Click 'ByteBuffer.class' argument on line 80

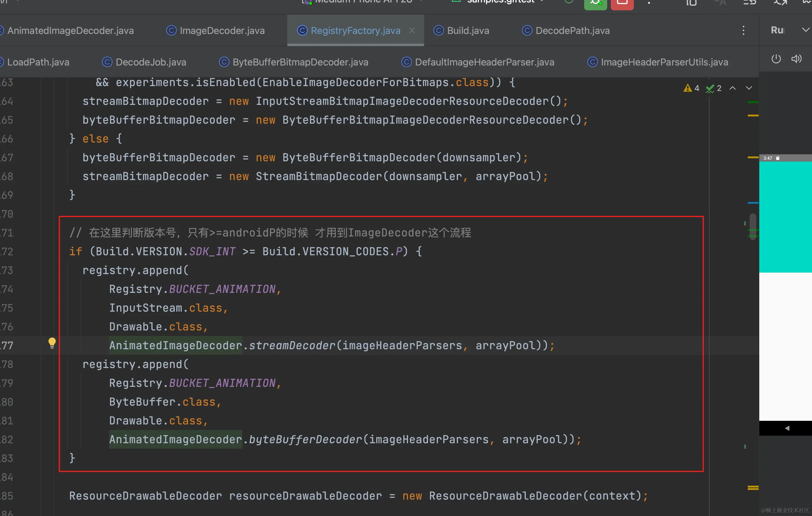point(162,402)
